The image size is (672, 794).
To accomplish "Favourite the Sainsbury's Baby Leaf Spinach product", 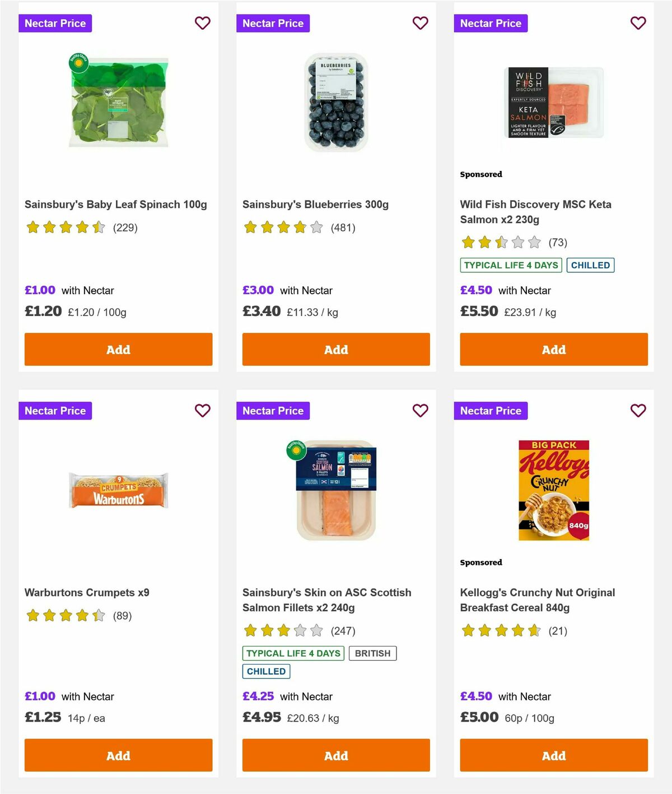I will (x=203, y=23).
